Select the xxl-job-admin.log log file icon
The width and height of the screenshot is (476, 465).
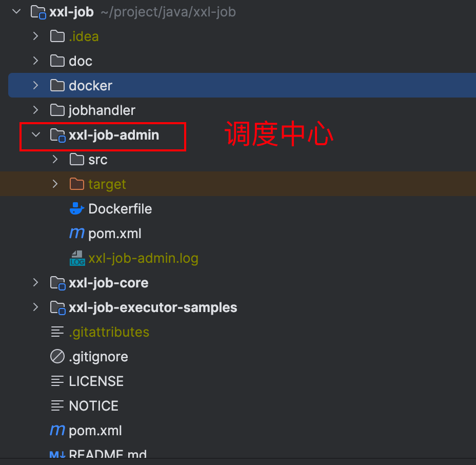77,258
